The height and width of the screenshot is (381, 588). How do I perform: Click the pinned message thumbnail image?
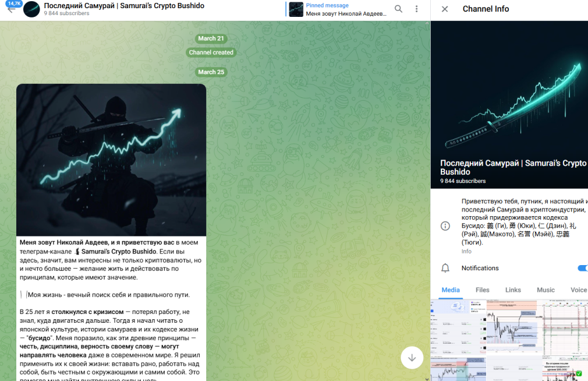(296, 9)
